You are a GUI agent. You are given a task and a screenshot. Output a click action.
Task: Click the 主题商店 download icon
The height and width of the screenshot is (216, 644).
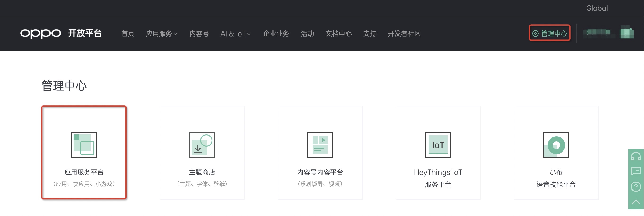(x=202, y=145)
